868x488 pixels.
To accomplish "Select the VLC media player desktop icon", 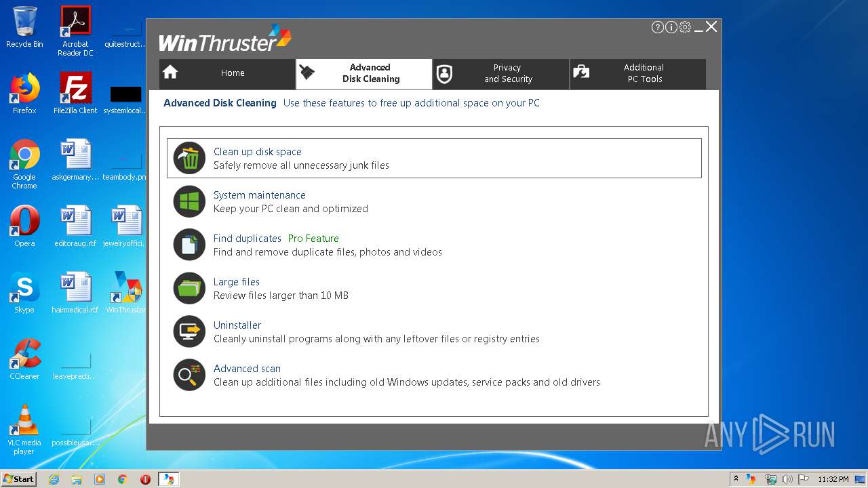I will pyautogui.click(x=24, y=430).
